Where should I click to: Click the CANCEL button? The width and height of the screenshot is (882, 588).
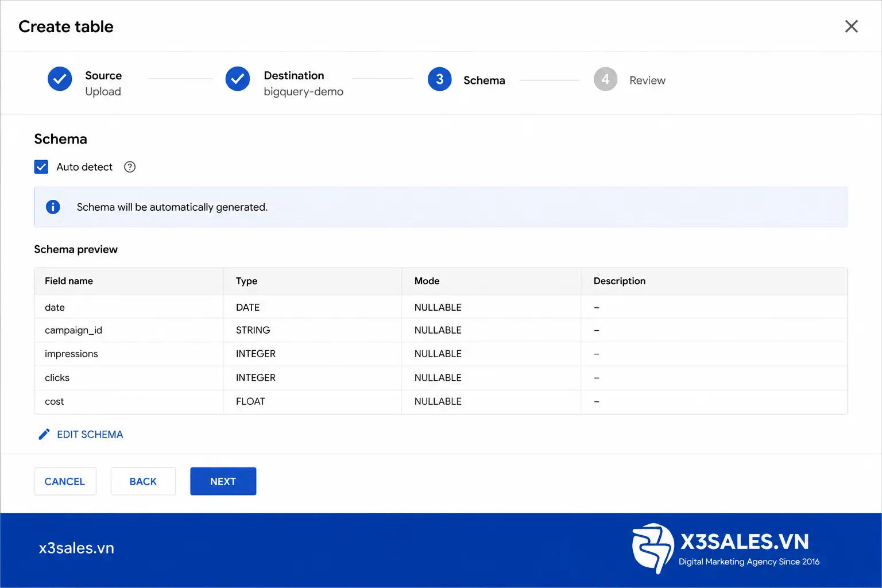point(65,481)
